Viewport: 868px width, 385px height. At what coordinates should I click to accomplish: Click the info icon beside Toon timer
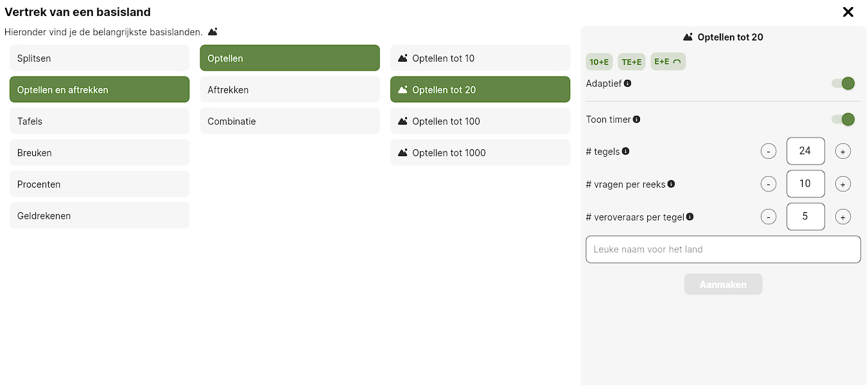[x=637, y=120]
